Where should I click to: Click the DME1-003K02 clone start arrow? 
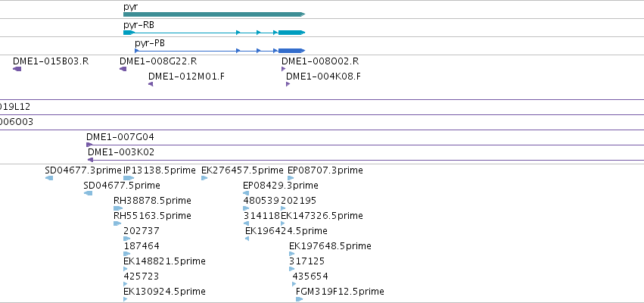[91, 160]
